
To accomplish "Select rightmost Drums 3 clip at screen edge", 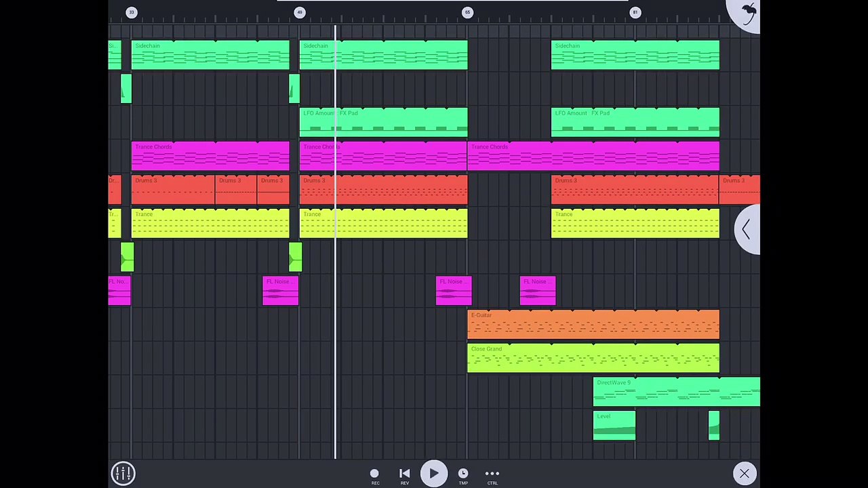I will [740, 190].
